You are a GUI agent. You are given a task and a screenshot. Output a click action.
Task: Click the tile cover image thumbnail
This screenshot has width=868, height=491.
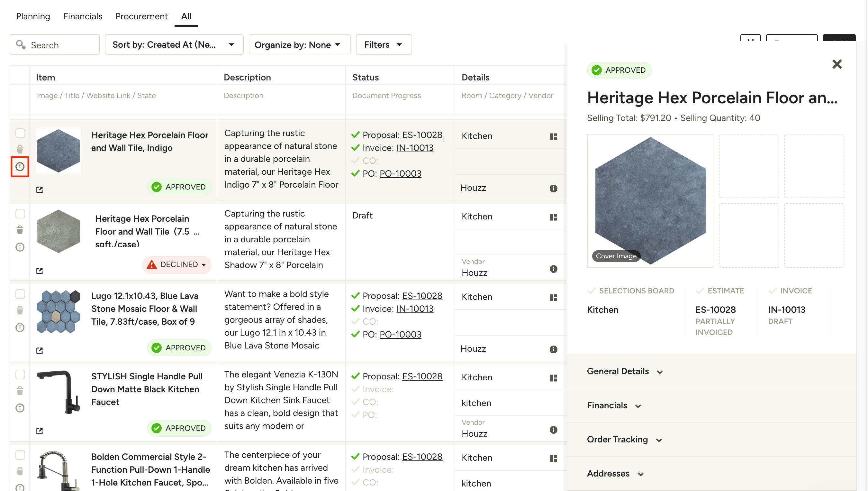point(650,201)
